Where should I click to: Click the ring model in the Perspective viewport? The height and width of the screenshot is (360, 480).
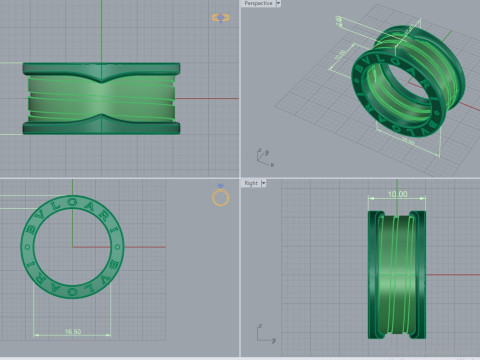[408, 82]
